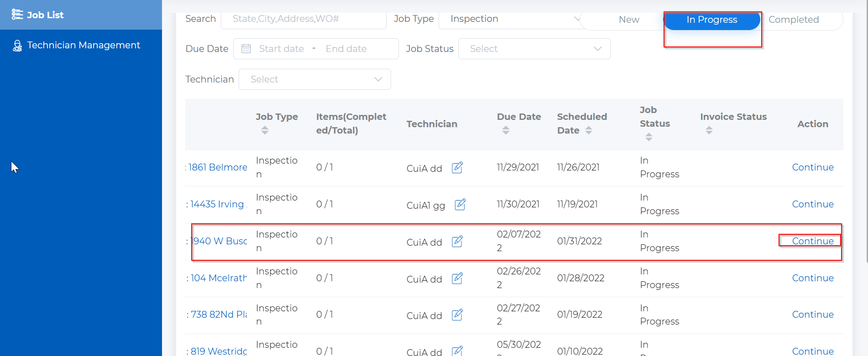The image size is (868, 356).
Task: Continue the 1940 W Busc job
Action: (813, 241)
